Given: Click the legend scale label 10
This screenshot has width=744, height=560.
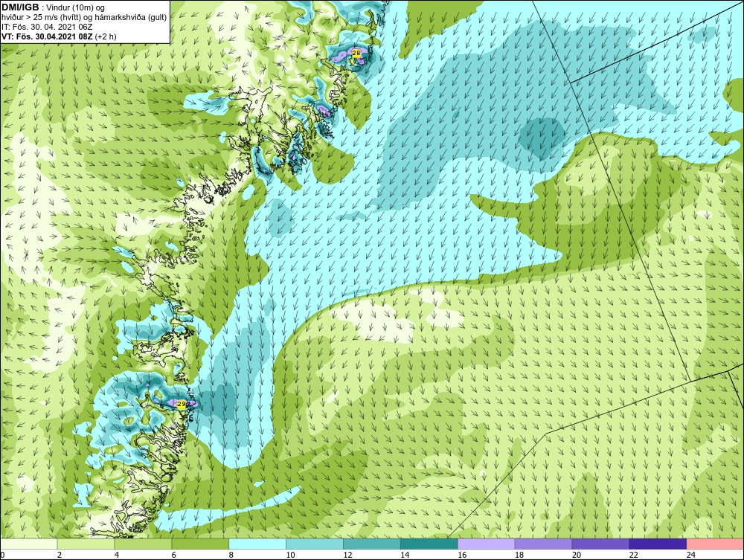Looking at the screenshot, I should [290, 555].
